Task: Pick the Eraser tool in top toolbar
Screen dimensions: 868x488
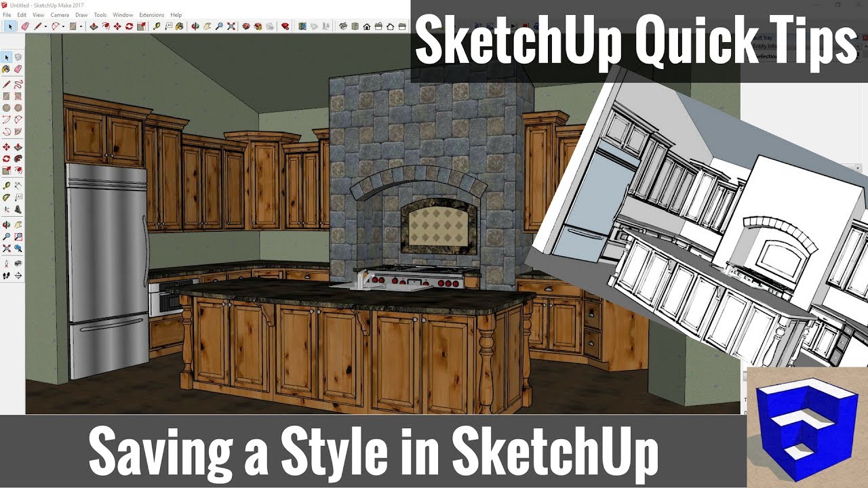Action: 25,26
